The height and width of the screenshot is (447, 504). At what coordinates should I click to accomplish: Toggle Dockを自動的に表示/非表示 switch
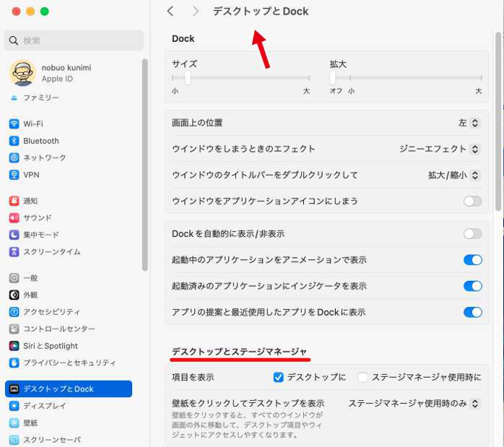click(472, 234)
